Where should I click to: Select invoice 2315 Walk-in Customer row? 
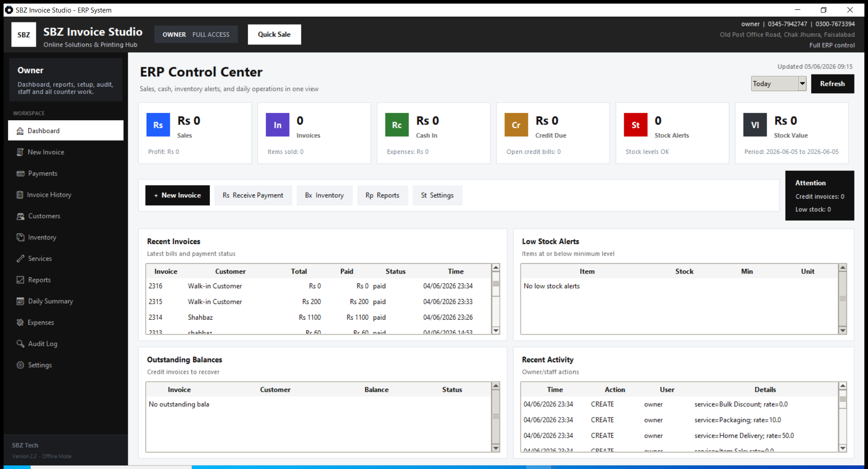click(319, 302)
